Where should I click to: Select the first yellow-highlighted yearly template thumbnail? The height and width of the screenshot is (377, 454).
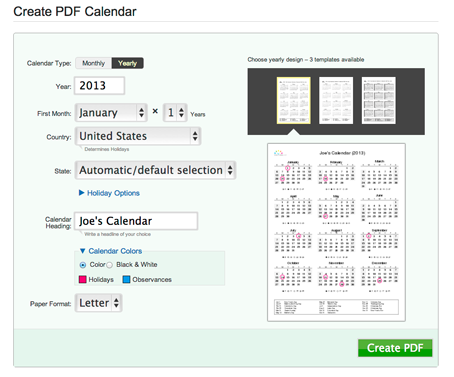[293, 100]
